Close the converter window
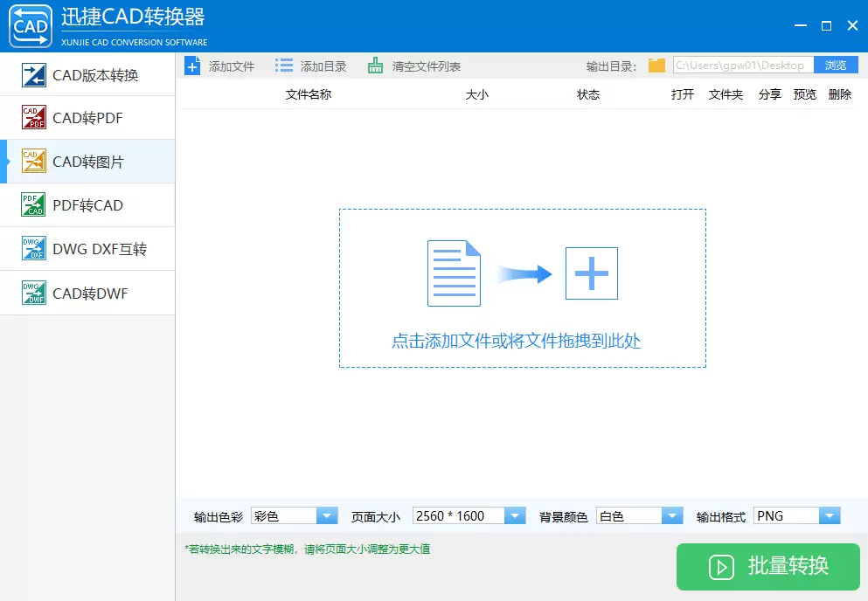 tap(852, 25)
